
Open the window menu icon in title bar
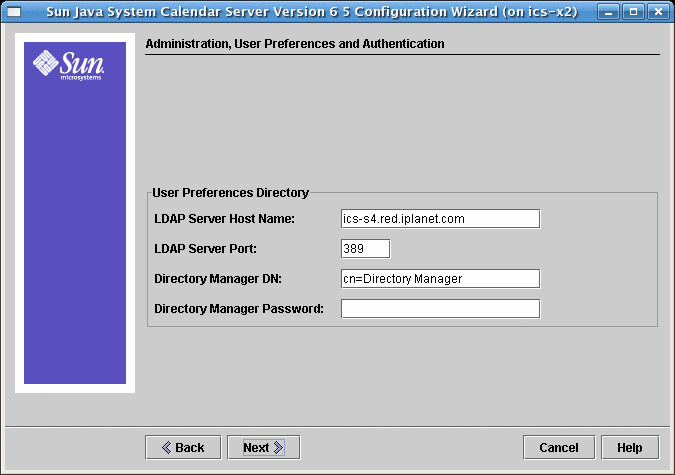[14, 12]
